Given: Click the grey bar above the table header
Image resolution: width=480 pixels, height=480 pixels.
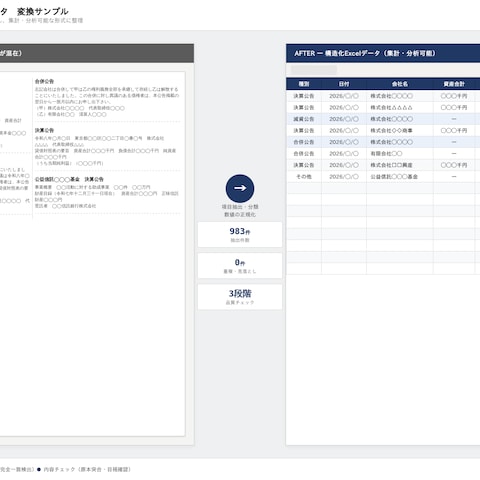Looking at the screenshot, I should tap(314, 70).
